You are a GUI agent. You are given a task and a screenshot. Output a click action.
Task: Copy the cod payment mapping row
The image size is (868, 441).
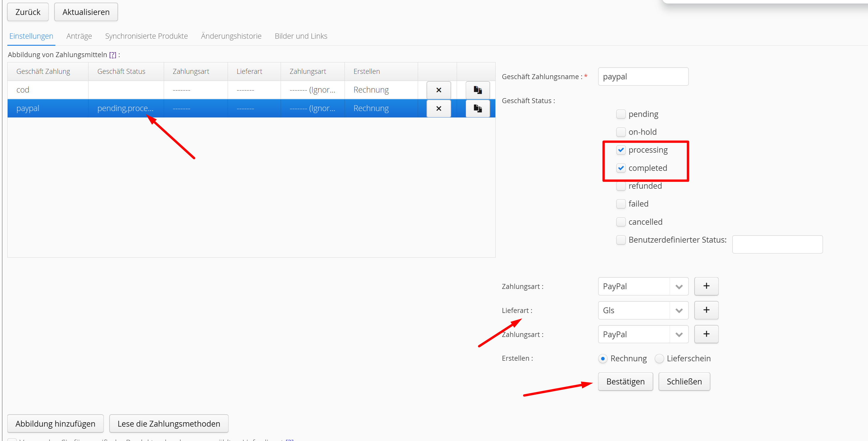coord(478,90)
